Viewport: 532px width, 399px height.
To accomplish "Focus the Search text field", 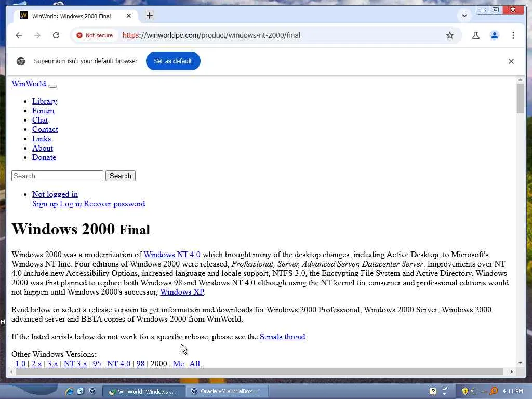I will tap(57, 176).
